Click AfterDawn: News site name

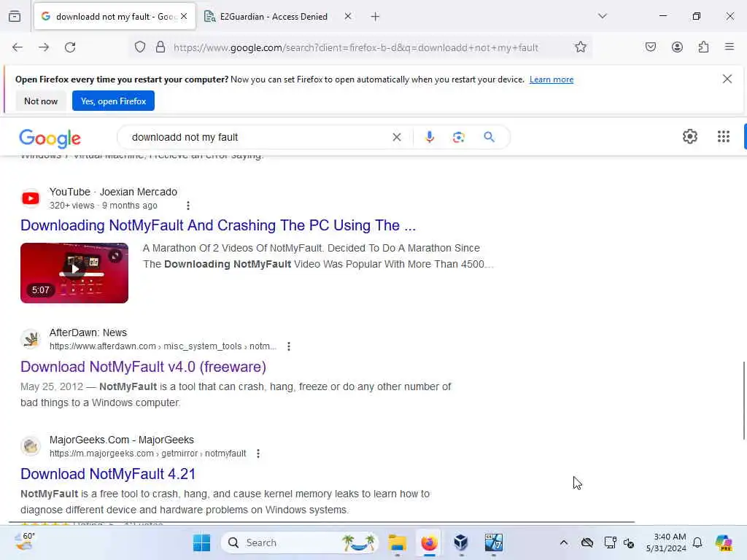coord(88,332)
